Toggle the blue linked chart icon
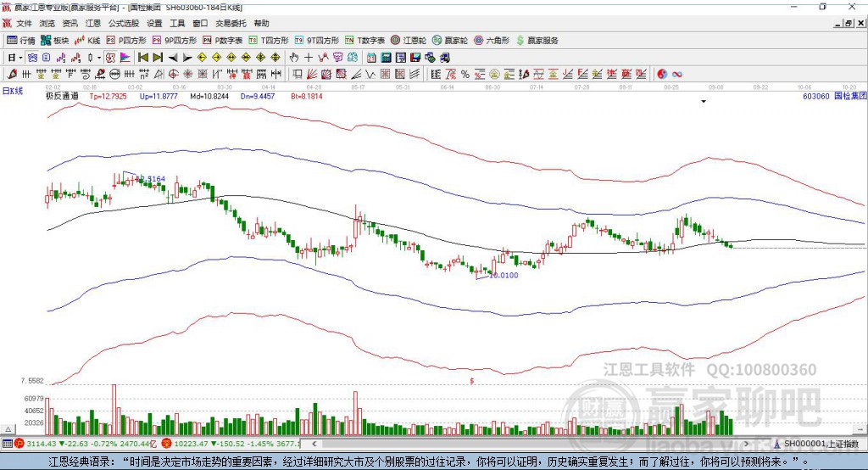Viewport: 868px width, 470px height. coord(32,57)
